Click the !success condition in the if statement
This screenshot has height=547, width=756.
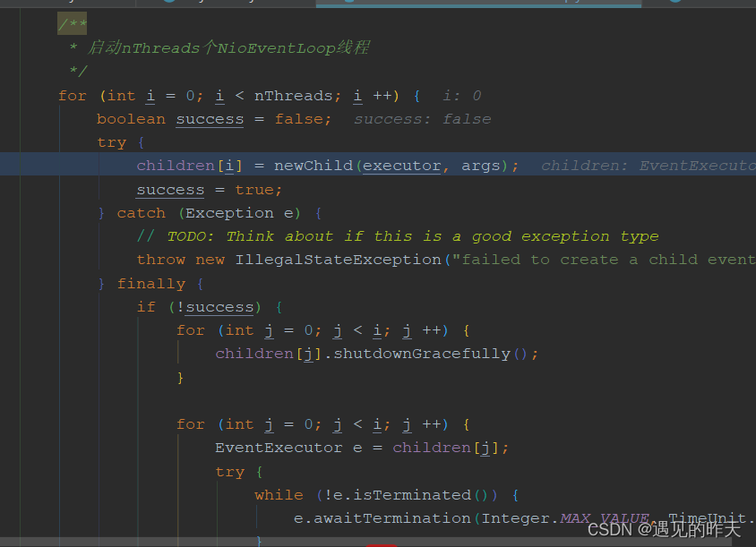click(215, 307)
